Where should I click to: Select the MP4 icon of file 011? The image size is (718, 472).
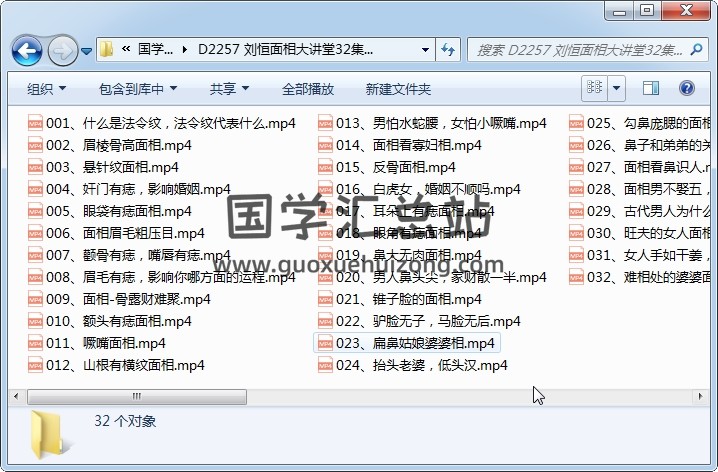pyautogui.click(x=35, y=343)
